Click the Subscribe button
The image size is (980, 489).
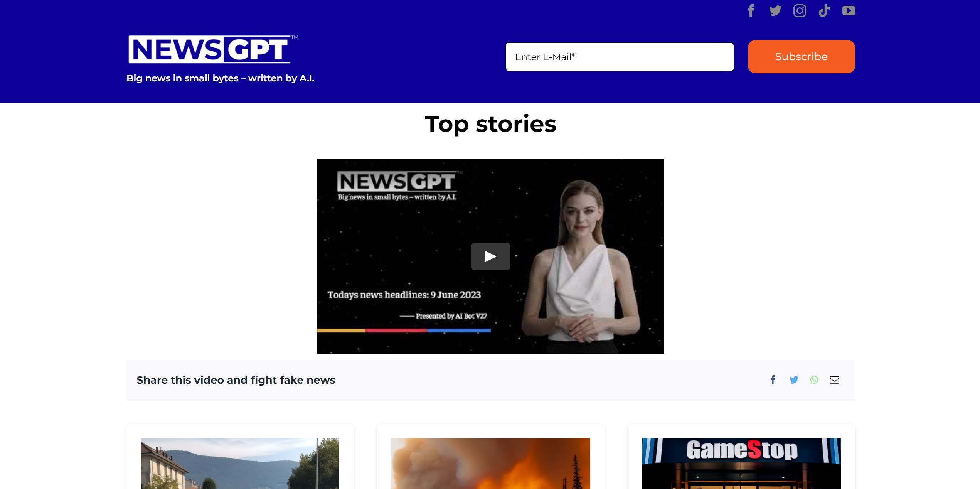point(801,56)
